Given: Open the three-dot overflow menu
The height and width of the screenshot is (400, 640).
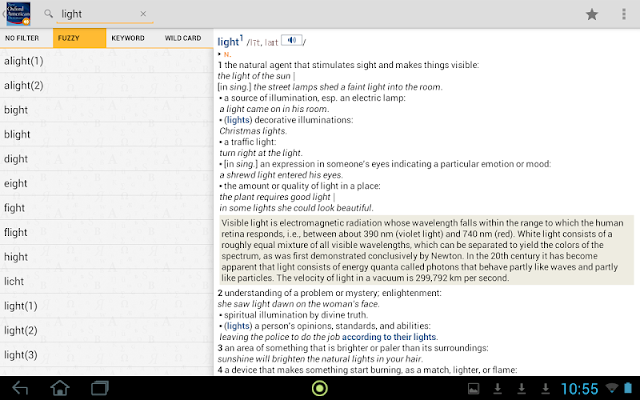Looking at the screenshot, I should [624, 14].
